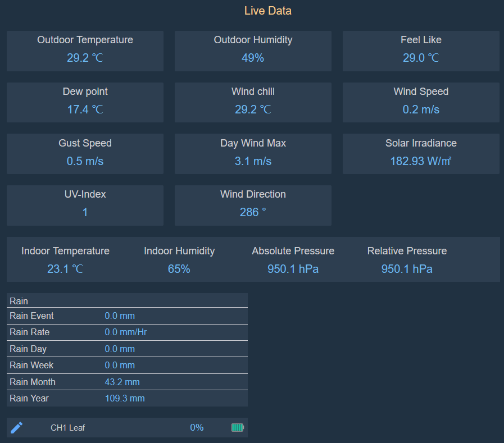The width and height of the screenshot is (504, 443).
Task: Click the CH1 Leaf battery level icon
Action: [238, 427]
